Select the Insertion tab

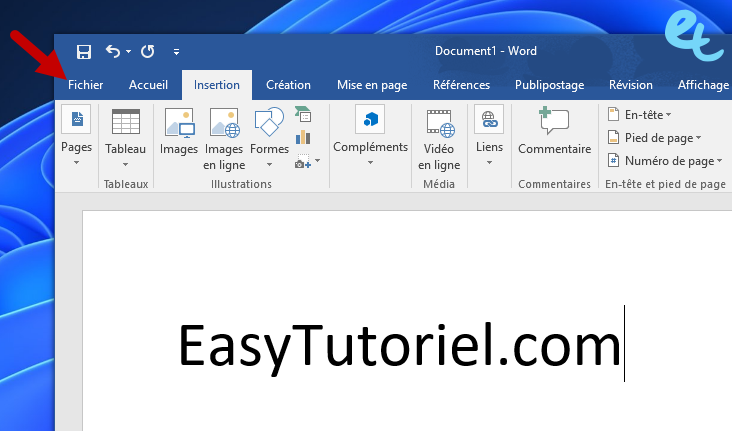pos(217,85)
